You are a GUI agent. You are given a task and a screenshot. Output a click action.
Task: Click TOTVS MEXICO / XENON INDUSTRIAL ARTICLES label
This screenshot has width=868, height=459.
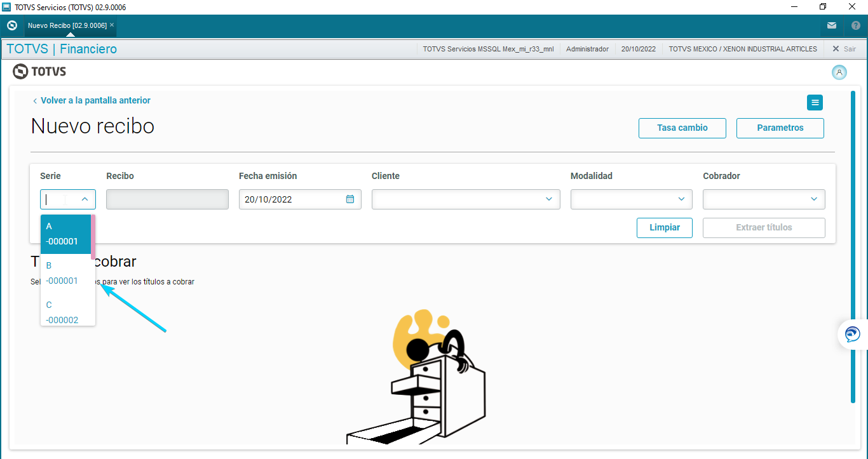pos(743,49)
